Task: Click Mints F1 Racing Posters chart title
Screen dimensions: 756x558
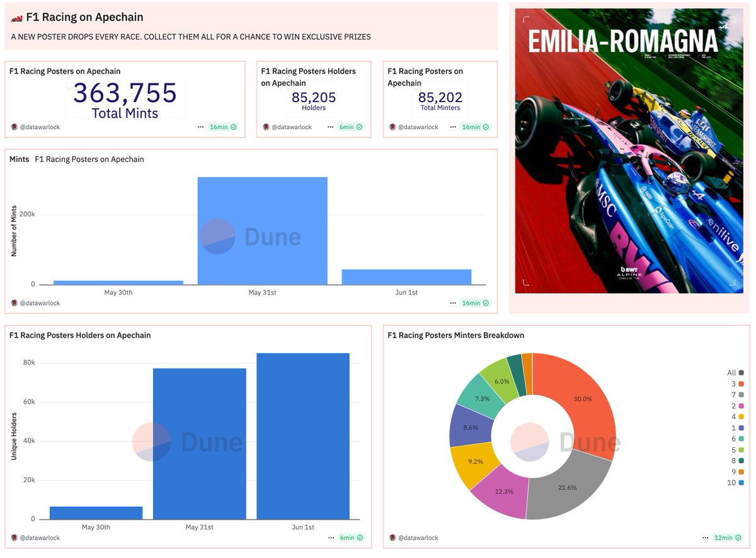Action: pos(77,159)
